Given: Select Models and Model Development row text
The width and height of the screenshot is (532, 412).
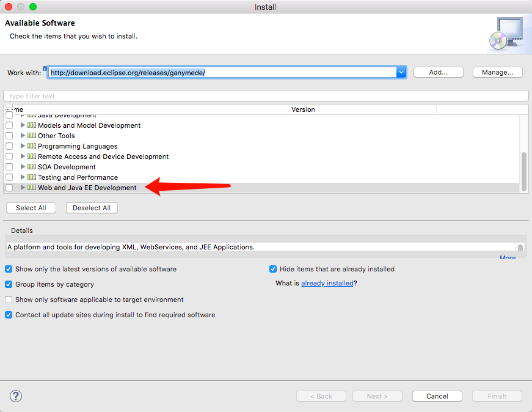Looking at the screenshot, I should (x=89, y=125).
